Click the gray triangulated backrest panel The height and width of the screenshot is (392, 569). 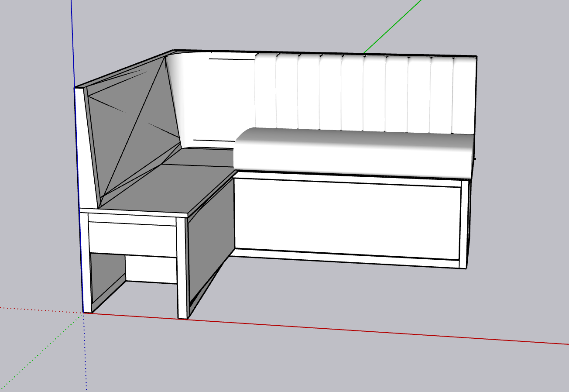(x=131, y=131)
